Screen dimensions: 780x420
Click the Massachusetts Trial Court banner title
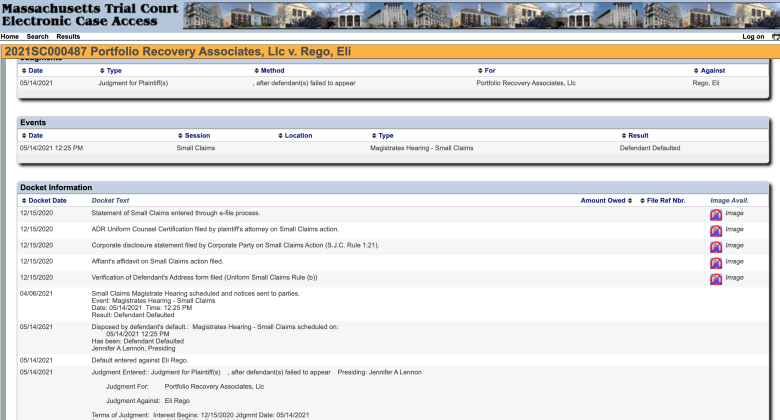click(90, 14)
